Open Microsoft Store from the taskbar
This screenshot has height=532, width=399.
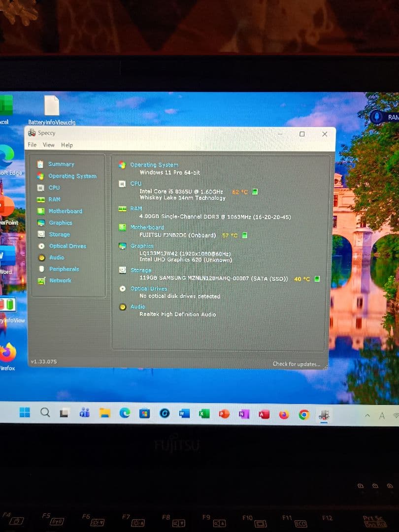click(144, 413)
